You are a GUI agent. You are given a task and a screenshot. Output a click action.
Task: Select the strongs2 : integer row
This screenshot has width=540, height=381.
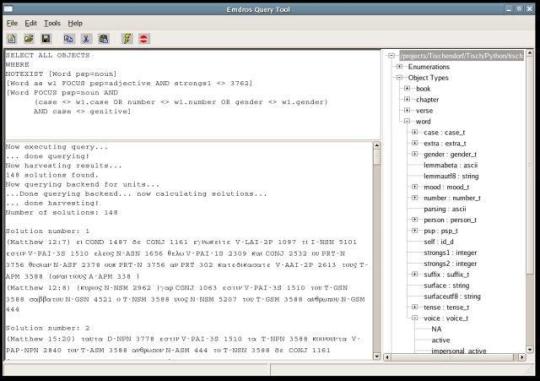450,264
